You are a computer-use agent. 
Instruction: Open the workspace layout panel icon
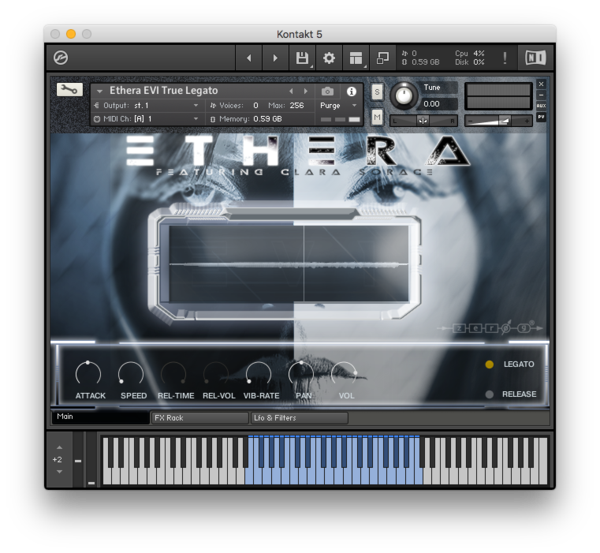click(x=356, y=58)
